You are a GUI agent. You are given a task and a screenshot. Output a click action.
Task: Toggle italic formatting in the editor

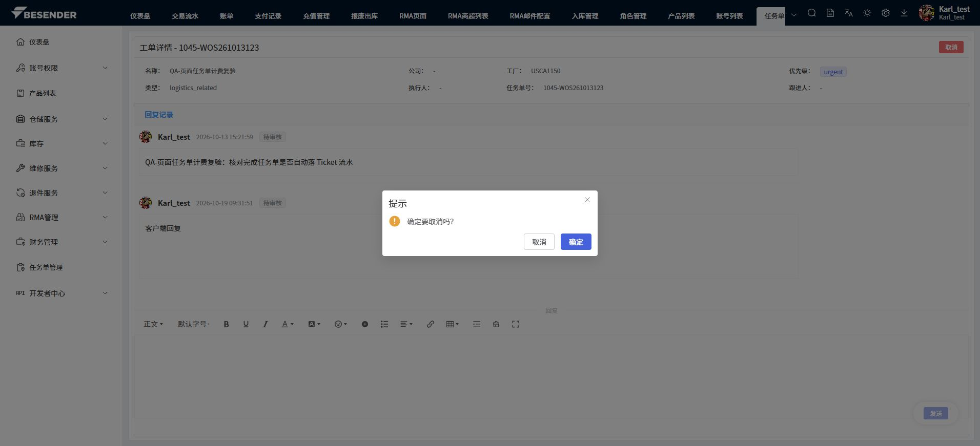tap(266, 324)
